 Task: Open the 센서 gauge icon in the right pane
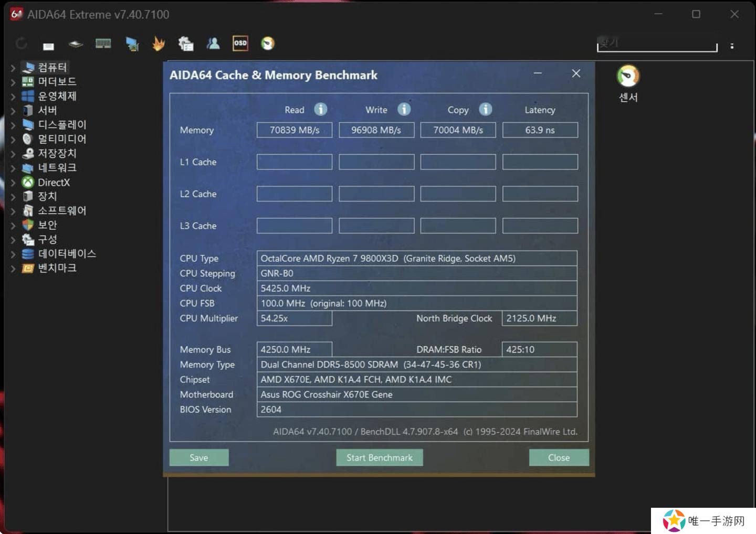(628, 76)
